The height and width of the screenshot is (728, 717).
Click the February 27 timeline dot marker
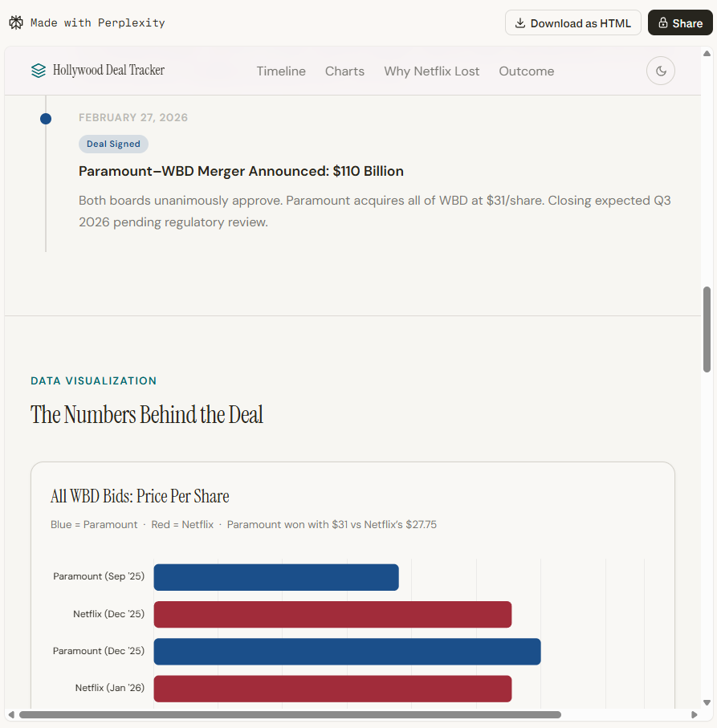46,118
